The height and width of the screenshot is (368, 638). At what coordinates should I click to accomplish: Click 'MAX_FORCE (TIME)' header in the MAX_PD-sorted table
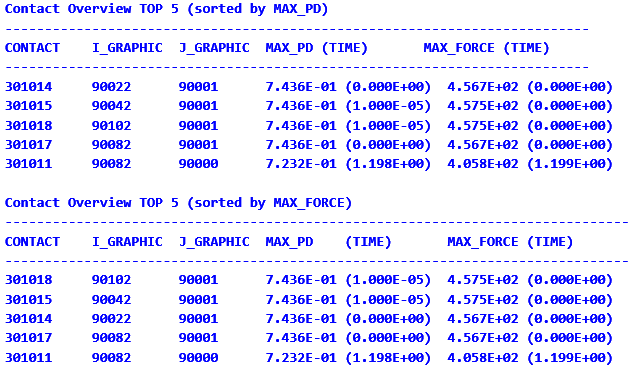[x=486, y=48]
